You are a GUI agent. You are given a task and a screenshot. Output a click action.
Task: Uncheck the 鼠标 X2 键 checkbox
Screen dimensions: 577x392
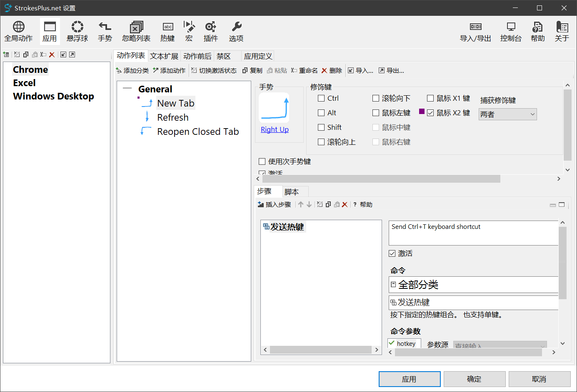[430, 113]
